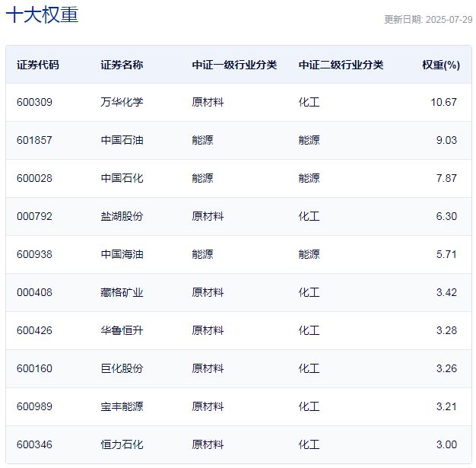Click the 巨化股份 security name

(x=122, y=368)
